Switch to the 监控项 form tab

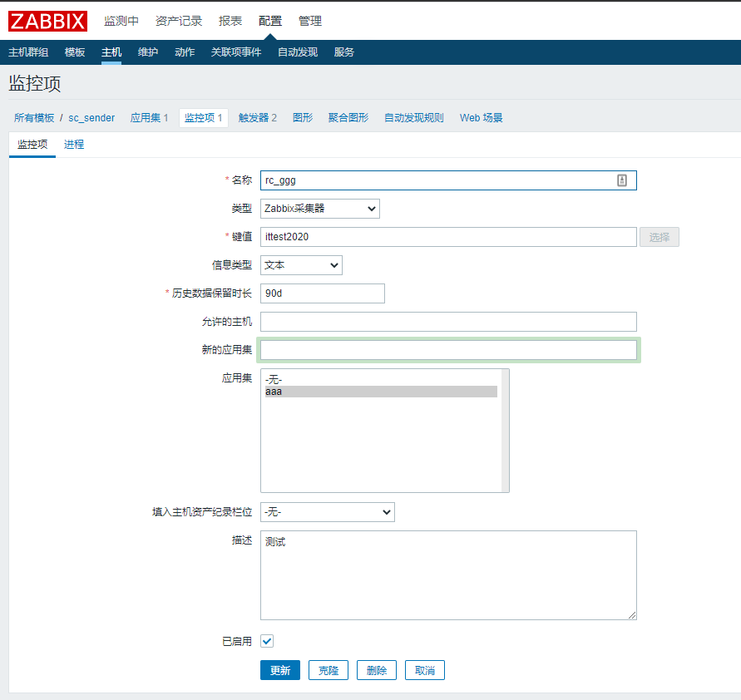pyautogui.click(x=32, y=145)
